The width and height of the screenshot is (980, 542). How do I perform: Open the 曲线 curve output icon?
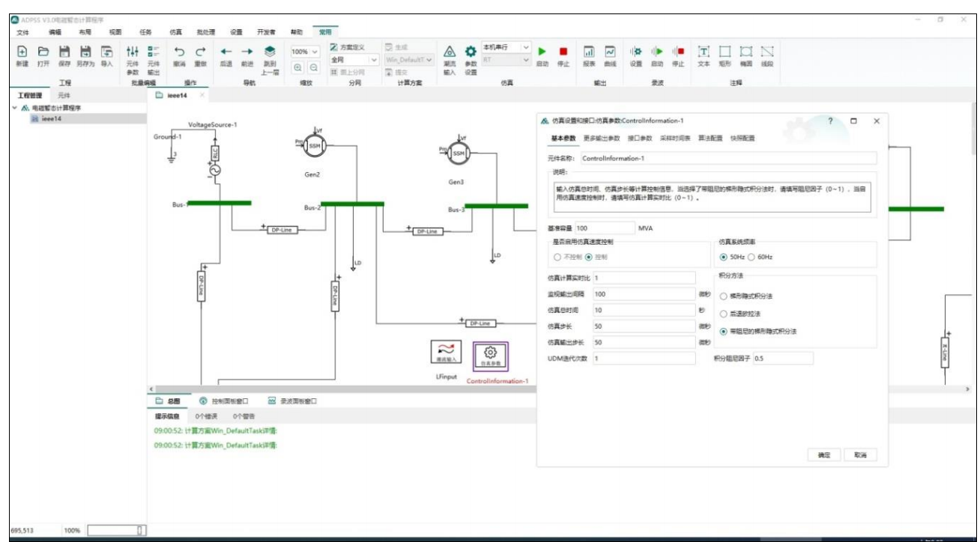click(610, 54)
